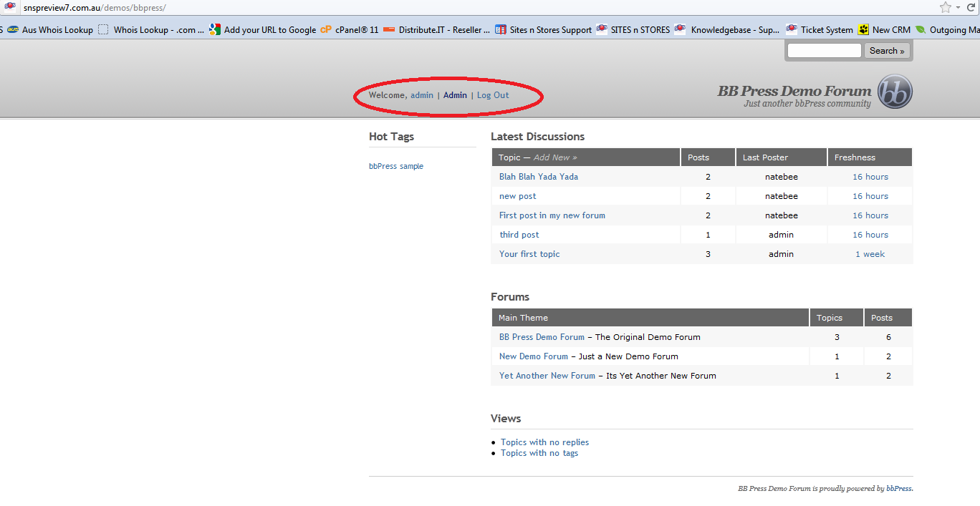Open the topic titled new post
The height and width of the screenshot is (506, 980).
(x=518, y=196)
